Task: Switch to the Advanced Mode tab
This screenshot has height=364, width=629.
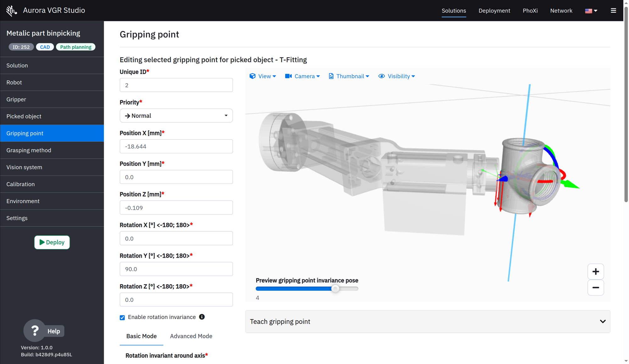Action: click(x=191, y=336)
